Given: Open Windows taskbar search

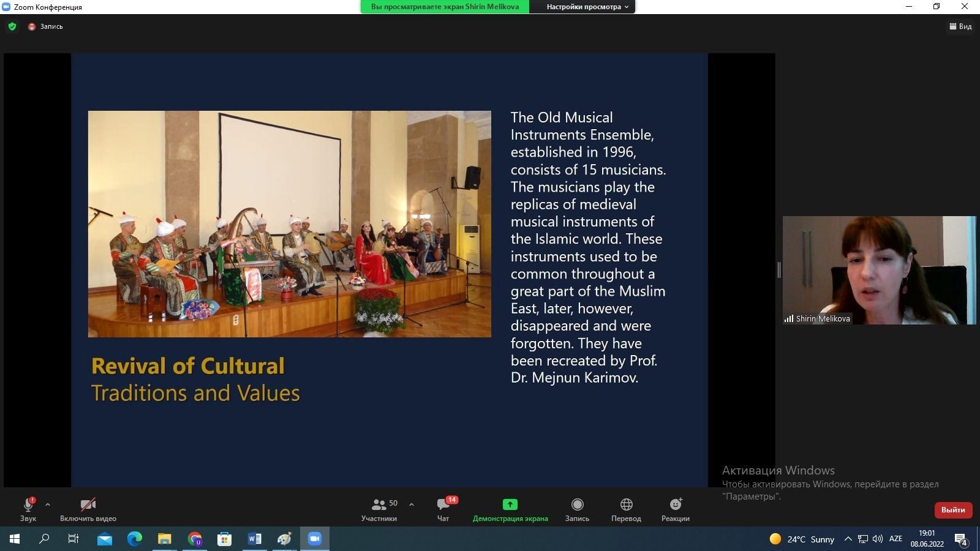Looking at the screenshot, I should (x=44, y=539).
